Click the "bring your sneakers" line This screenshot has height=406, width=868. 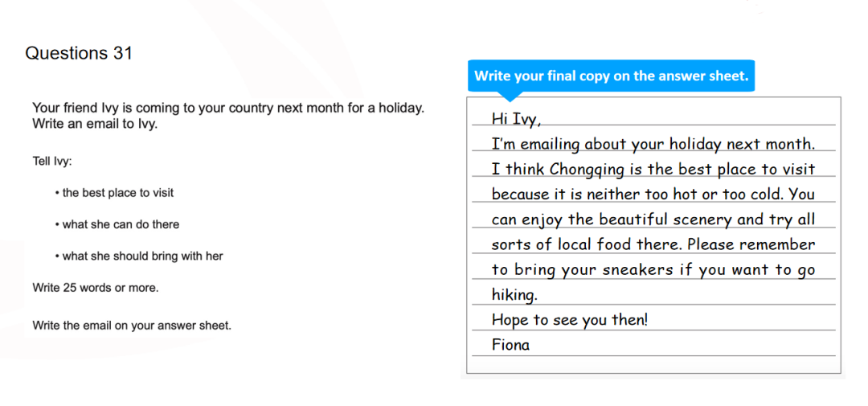tap(653, 270)
